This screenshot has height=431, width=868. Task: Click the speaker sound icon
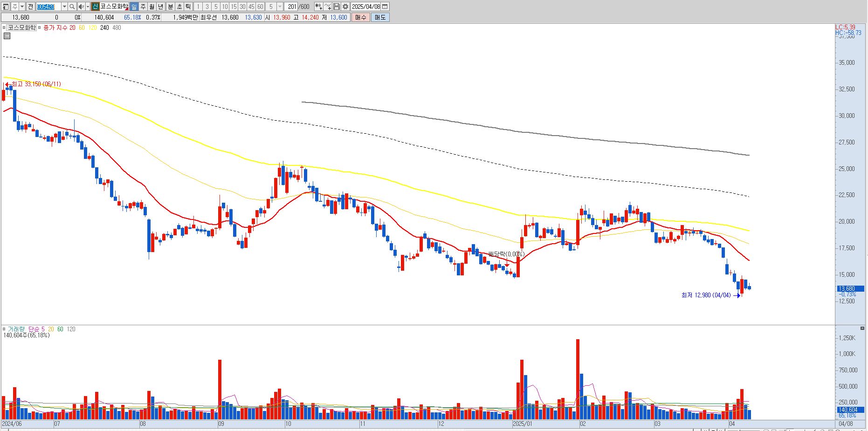(81, 7)
